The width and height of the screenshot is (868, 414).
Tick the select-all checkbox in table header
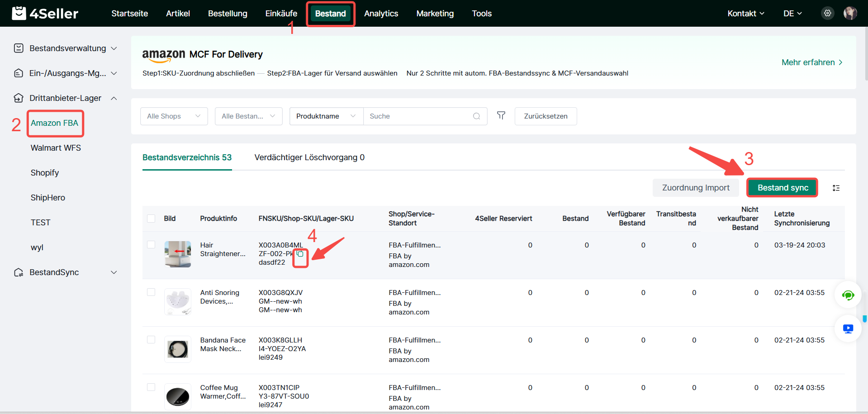point(151,219)
